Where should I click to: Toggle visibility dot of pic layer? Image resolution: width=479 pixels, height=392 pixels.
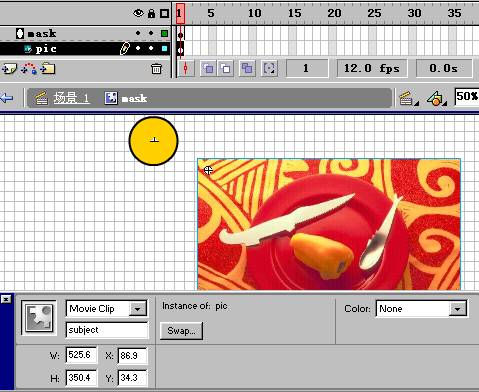(138, 48)
